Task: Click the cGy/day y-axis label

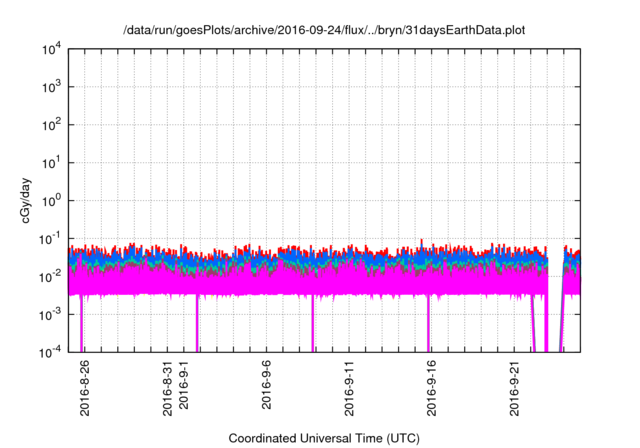Action: point(26,200)
